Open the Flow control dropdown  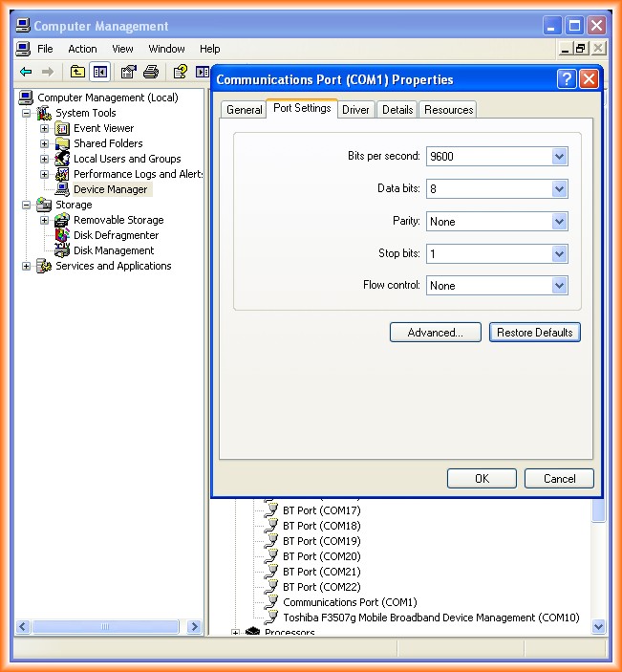click(x=559, y=286)
